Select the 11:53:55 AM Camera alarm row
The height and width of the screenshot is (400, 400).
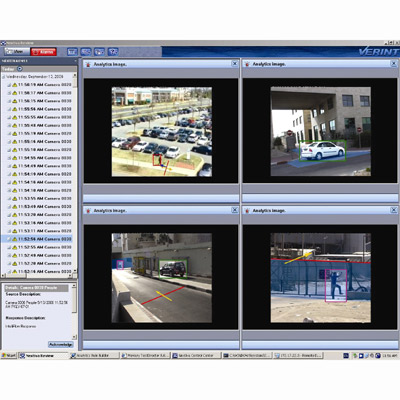40,199
